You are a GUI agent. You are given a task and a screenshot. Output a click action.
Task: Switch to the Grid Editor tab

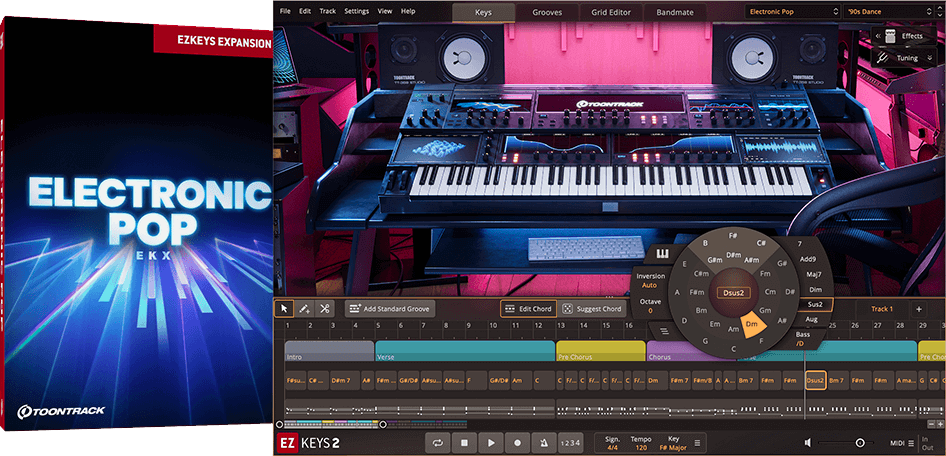click(611, 12)
